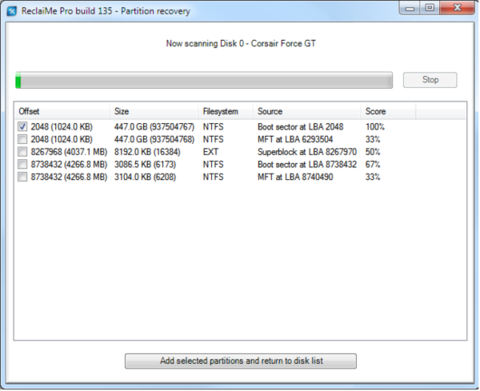Add selected partitions and return to disk list
This screenshot has width=480, height=391.
(241, 361)
